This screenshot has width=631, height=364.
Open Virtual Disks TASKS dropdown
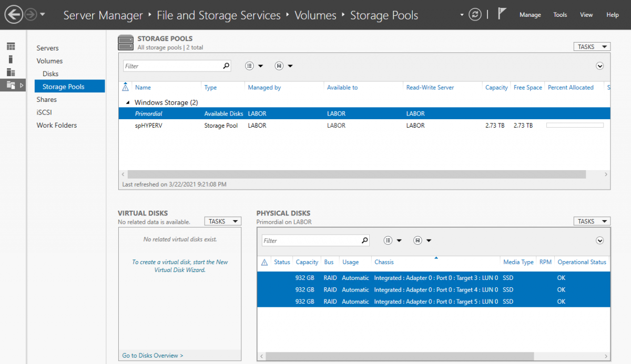222,221
